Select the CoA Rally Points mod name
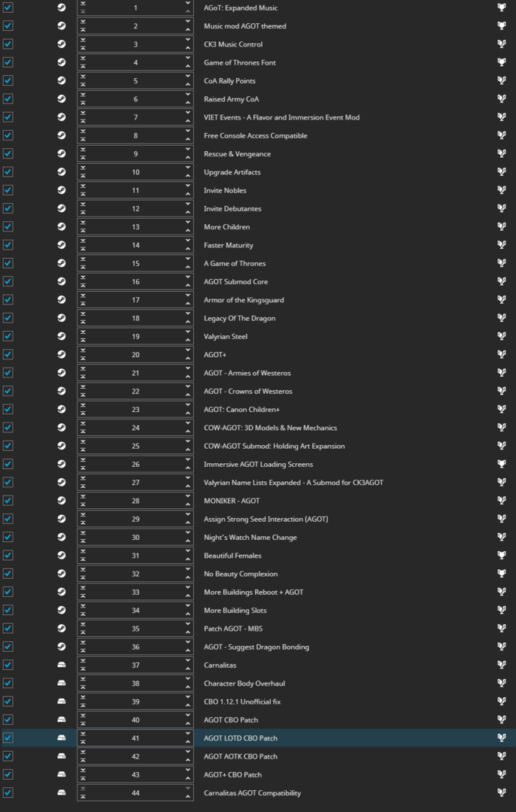The height and width of the screenshot is (812, 516). coord(229,80)
